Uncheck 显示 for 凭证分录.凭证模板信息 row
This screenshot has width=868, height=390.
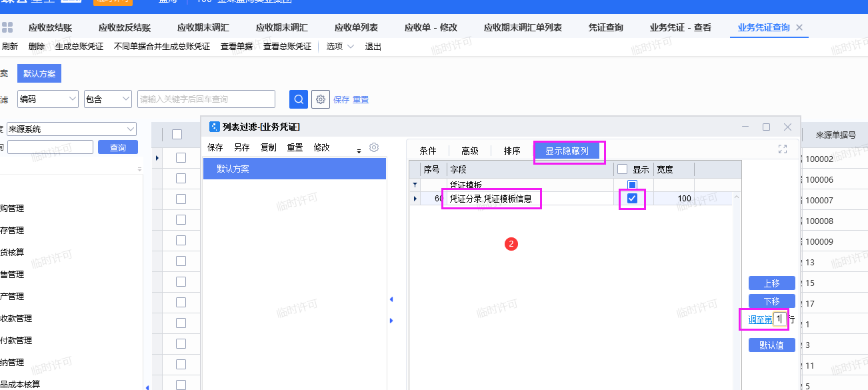pyautogui.click(x=632, y=198)
